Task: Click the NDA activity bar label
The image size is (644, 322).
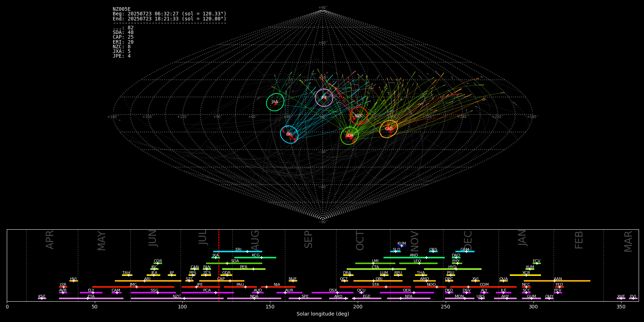Action: (x=254, y=297)
